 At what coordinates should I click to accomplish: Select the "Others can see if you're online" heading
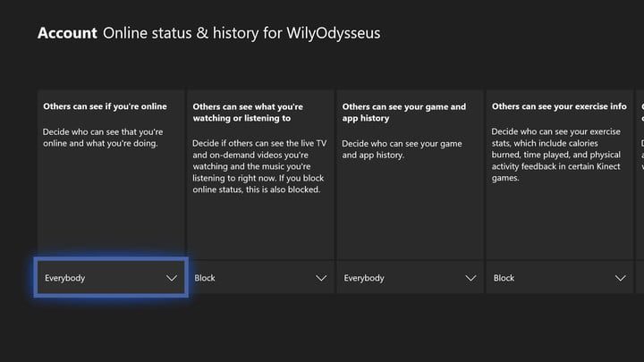point(105,106)
